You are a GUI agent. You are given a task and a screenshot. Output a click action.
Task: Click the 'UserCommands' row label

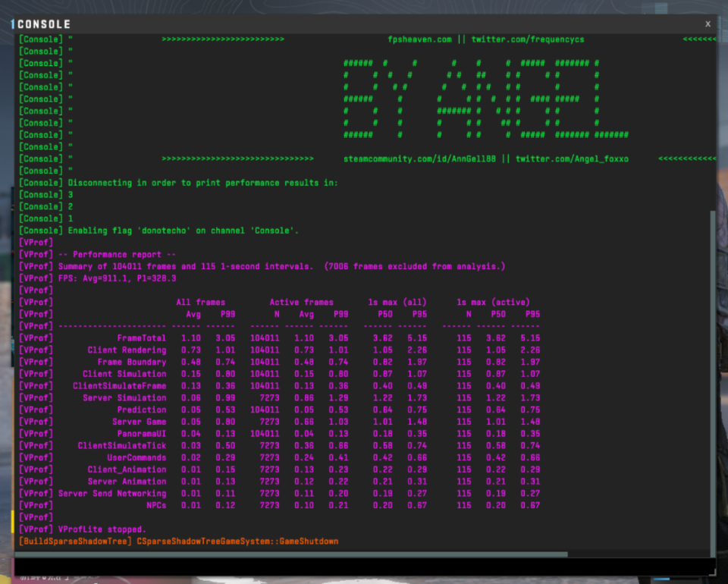point(136,458)
